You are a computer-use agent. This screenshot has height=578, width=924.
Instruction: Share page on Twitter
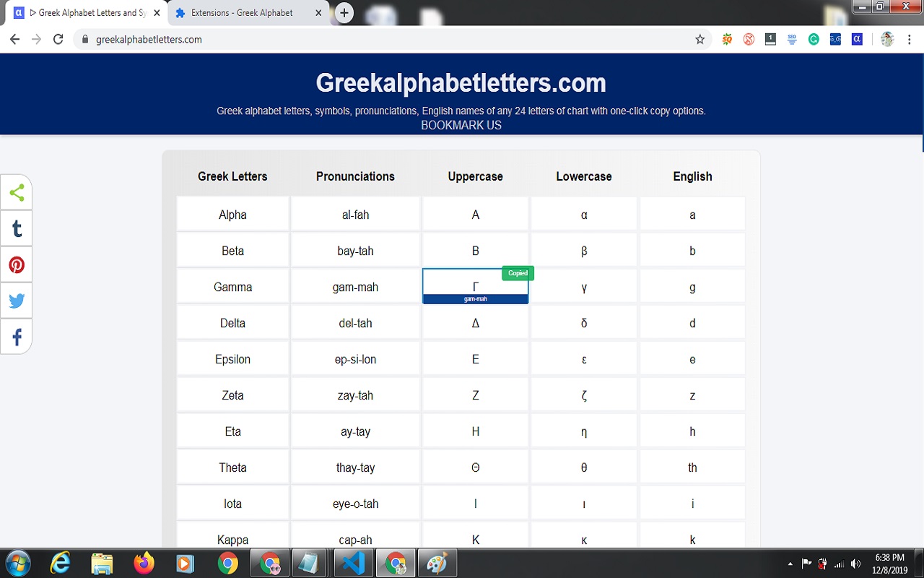click(17, 301)
